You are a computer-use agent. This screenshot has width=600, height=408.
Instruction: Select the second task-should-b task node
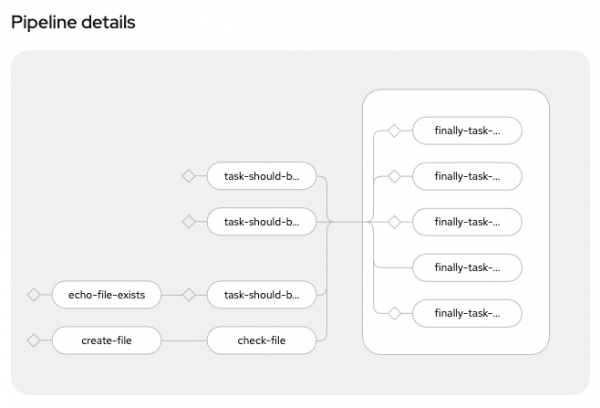pyautogui.click(x=261, y=221)
